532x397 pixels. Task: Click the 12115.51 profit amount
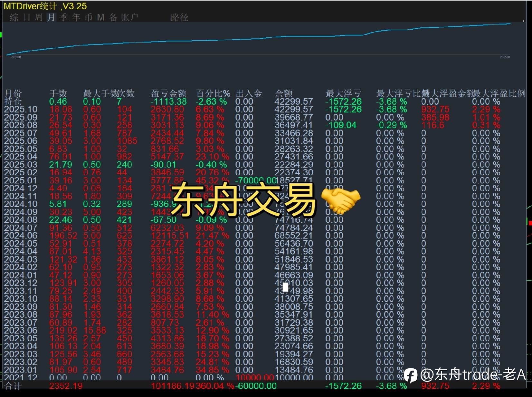(x=170, y=236)
